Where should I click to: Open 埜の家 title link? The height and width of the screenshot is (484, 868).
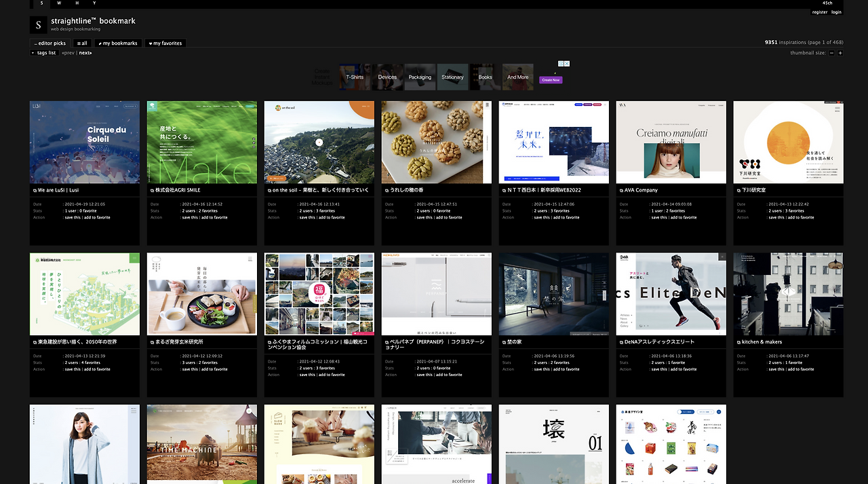(x=515, y=342)
